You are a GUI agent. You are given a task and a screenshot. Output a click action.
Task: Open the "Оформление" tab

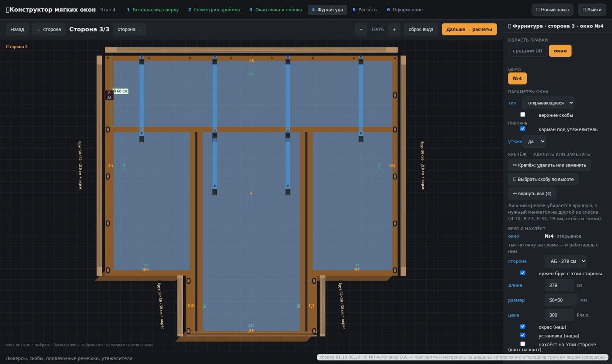click(x=404, y=10)
